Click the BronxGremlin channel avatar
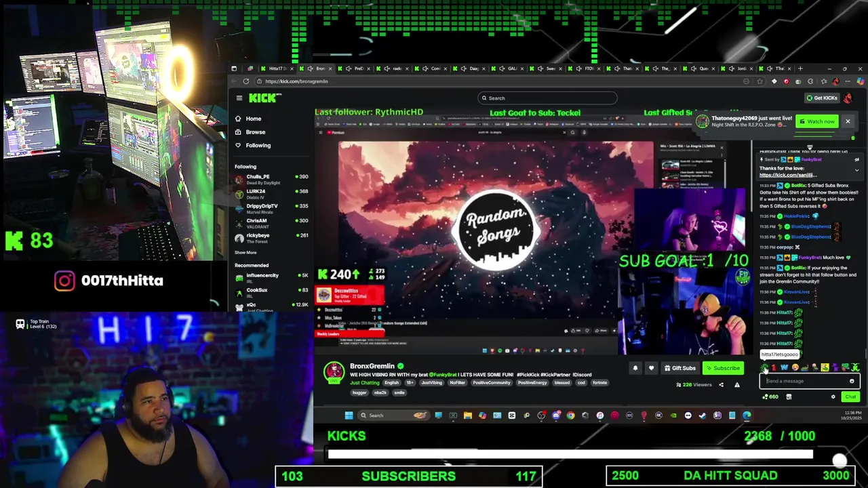The height and width of the screenshot is (488, 868). coord(333,371)
